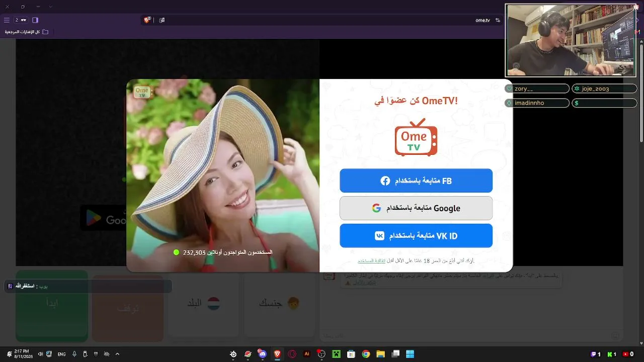Click the stop (توقف) button
The height and width of the screenshot is (362, 644).
pyautogui.click(x=128, y=308)
